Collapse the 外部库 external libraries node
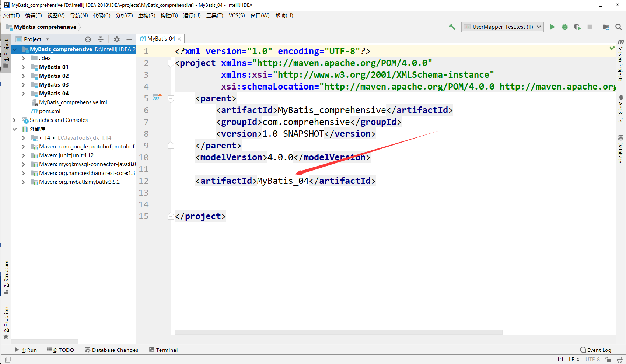 click(x=15, y=129)
